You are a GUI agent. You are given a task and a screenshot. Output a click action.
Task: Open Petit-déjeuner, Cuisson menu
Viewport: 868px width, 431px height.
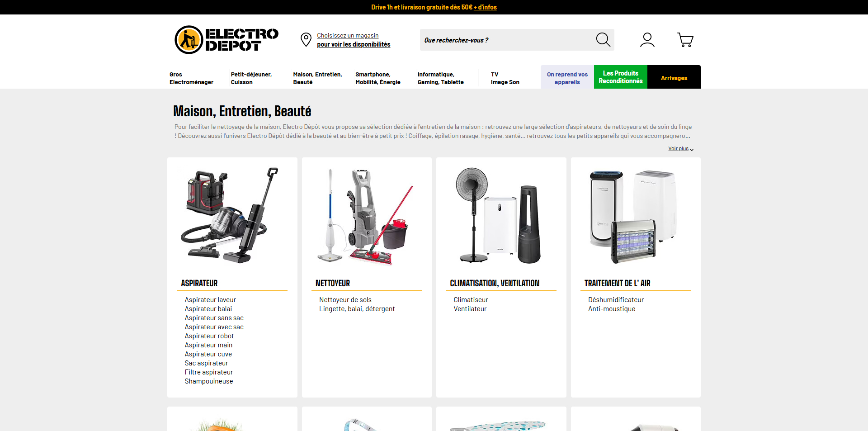point(251,78)
